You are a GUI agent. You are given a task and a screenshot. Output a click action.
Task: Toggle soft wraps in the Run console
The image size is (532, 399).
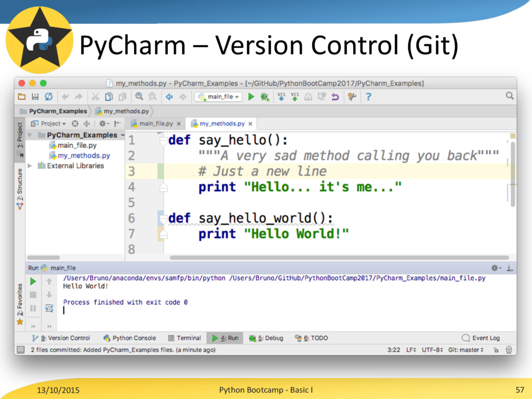coord(49,309)
